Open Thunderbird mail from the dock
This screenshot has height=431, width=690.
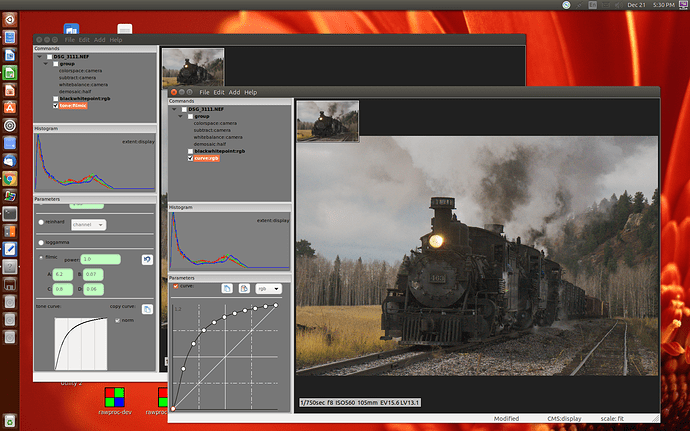coord(10,161)
